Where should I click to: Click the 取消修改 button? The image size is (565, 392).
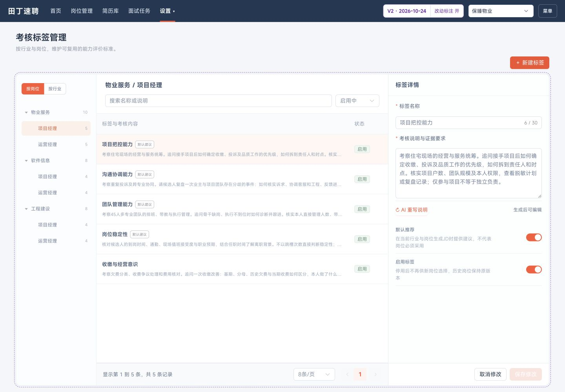coord(490,374)
